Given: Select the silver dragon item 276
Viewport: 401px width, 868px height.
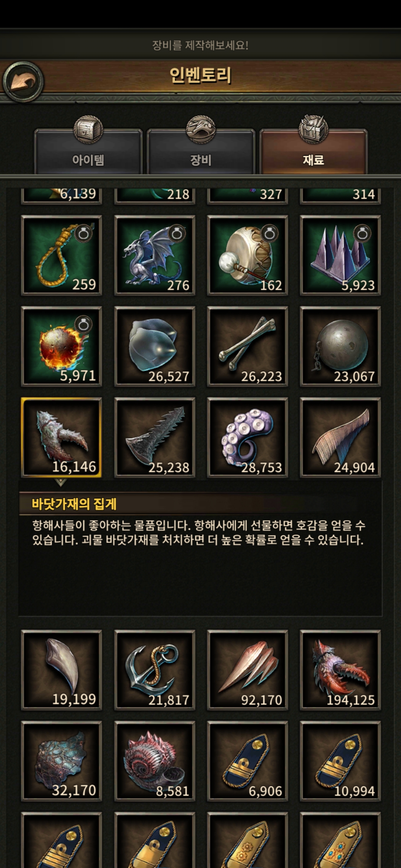Looking at the screenshot, I should coord(154,255).
